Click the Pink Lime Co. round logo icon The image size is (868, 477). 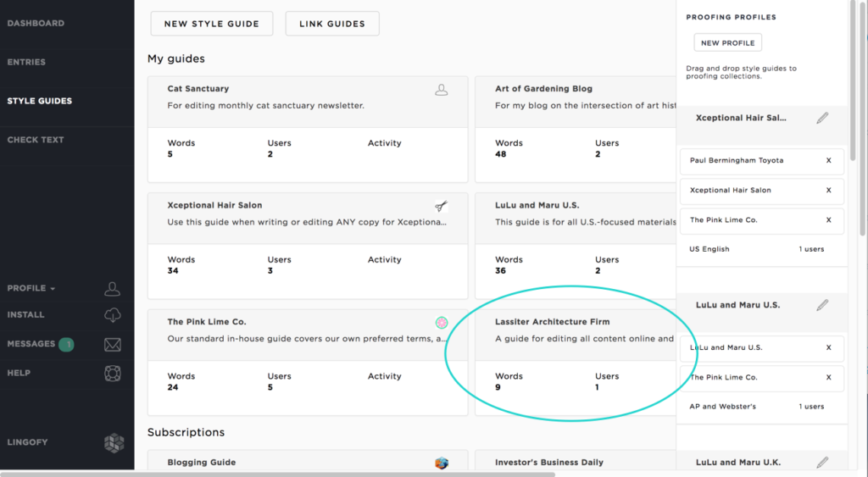(x=441, y=323)
